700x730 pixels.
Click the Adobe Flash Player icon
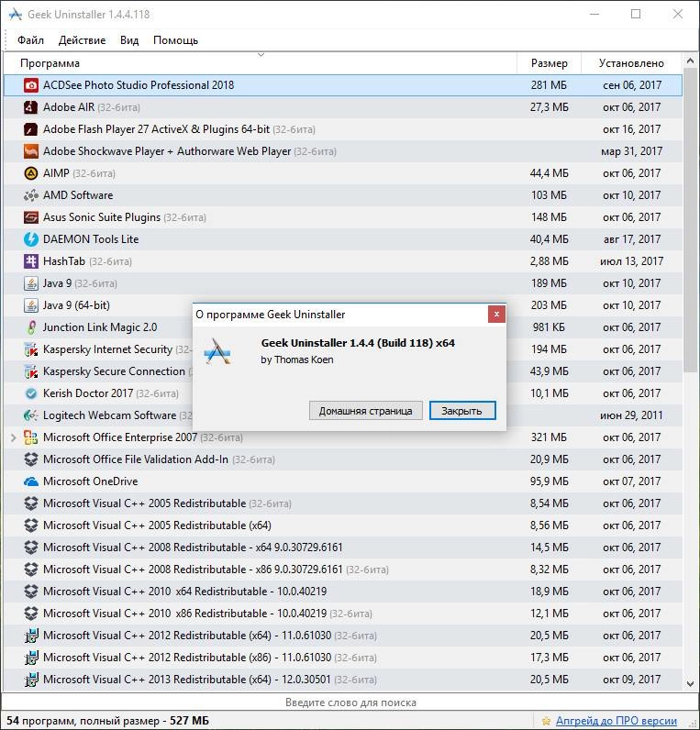(31, 129)
